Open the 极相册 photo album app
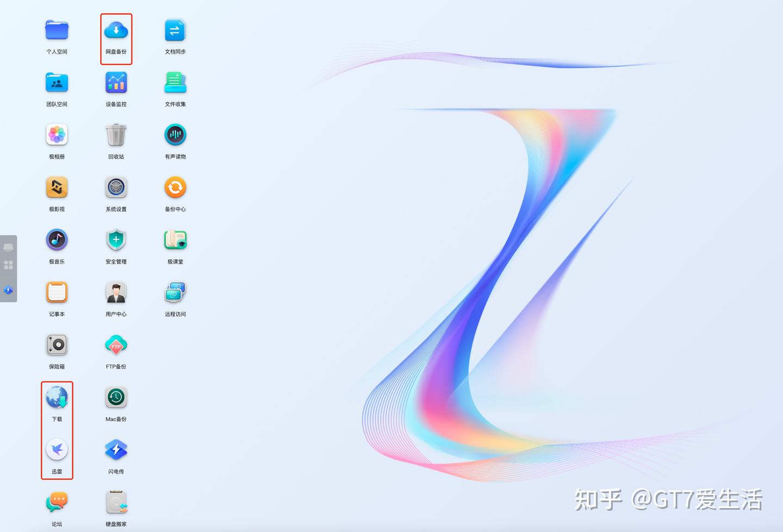The width and height of the screenshot is (783, 532). click(57, 134)
